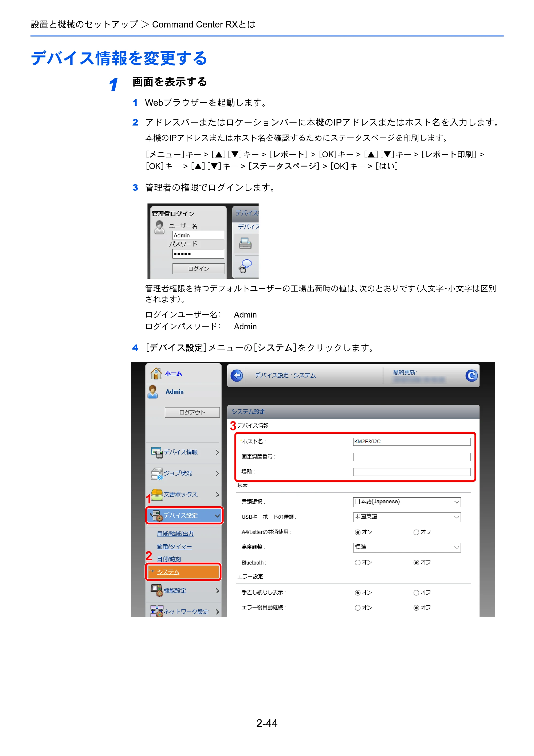Viewport: 534px width, 756px height.
Task: Click the デバイス情報 sidebar icon
Action: (157, 452)
